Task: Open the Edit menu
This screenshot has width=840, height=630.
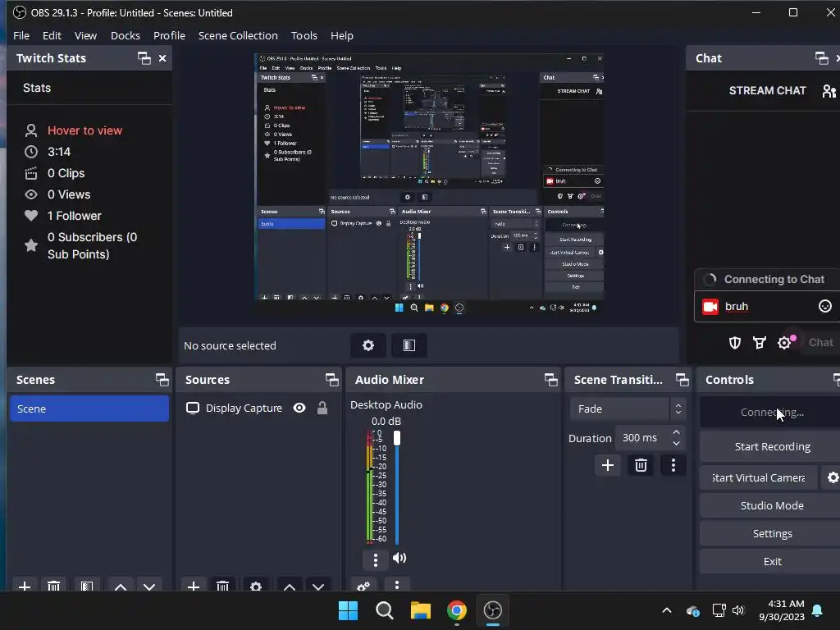Action: (x=52, y=36)
